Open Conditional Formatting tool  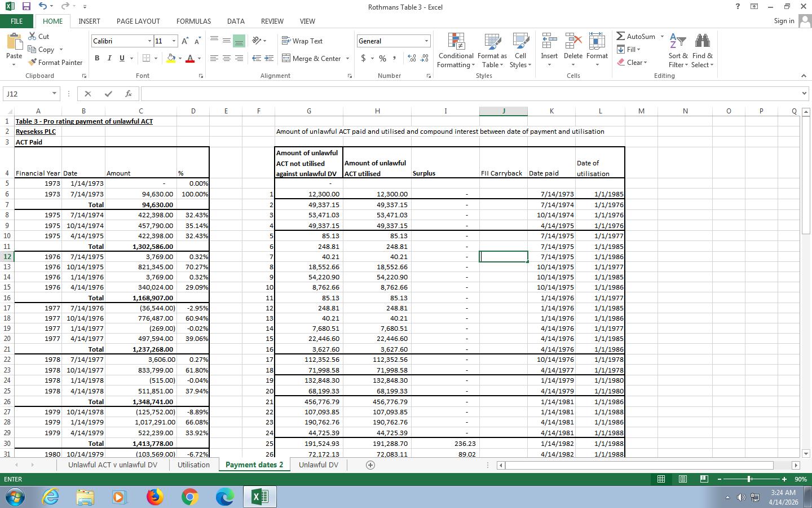(x=456, y=51)
